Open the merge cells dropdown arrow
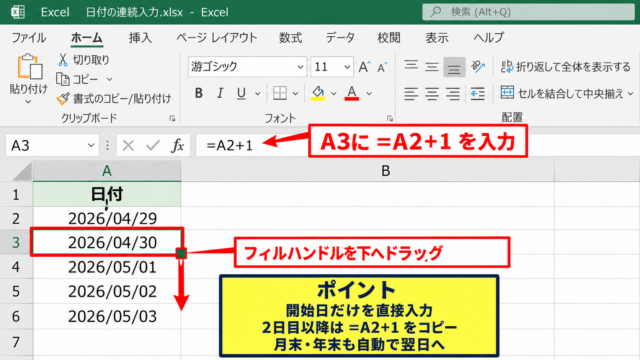Image resolution: width=640 pixels, height=360 pixels. click(x=631, y=94)
